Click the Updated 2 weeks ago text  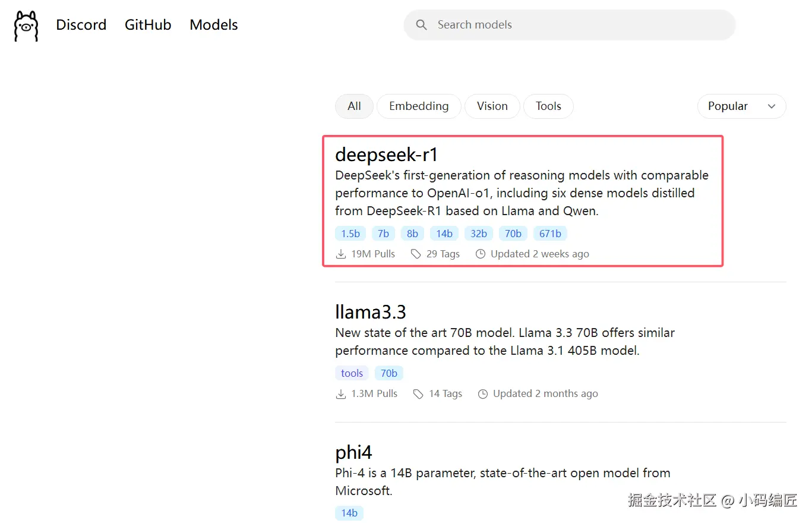tap(540, 254)
